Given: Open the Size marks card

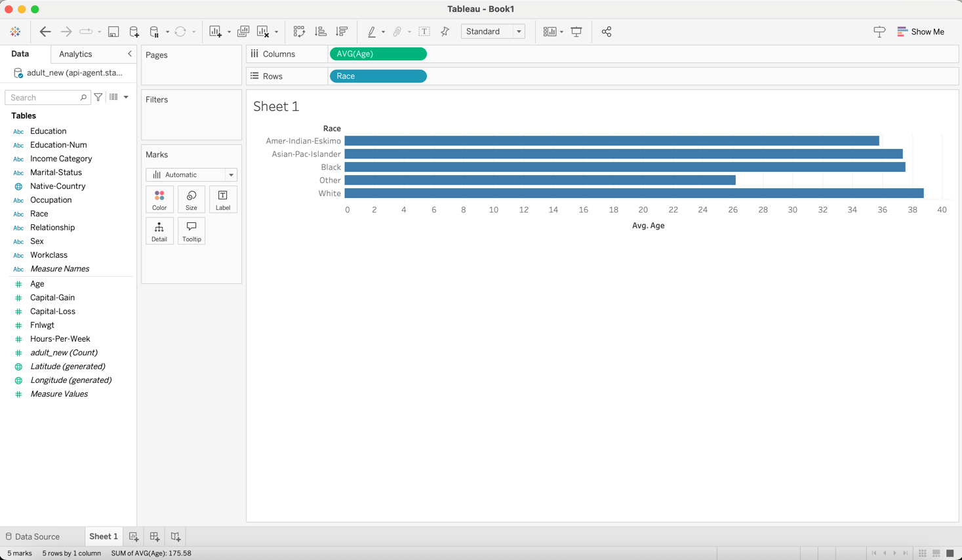Looking at the screenshot, I should point(191,200).
